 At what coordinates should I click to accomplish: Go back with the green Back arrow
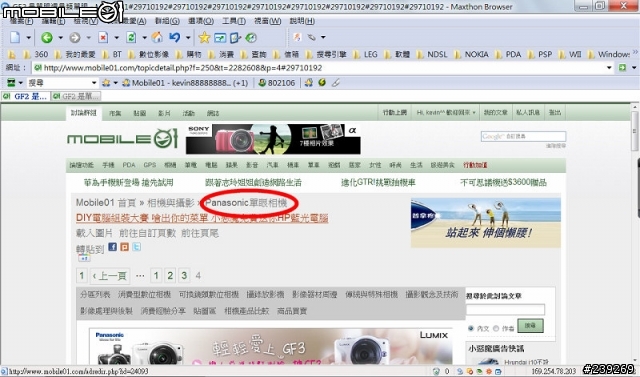click(47, 38)
